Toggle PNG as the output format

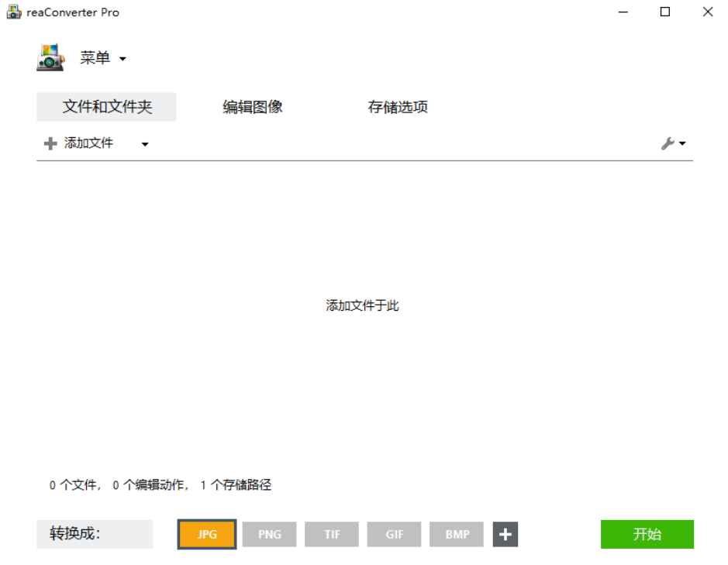point(268,534)
